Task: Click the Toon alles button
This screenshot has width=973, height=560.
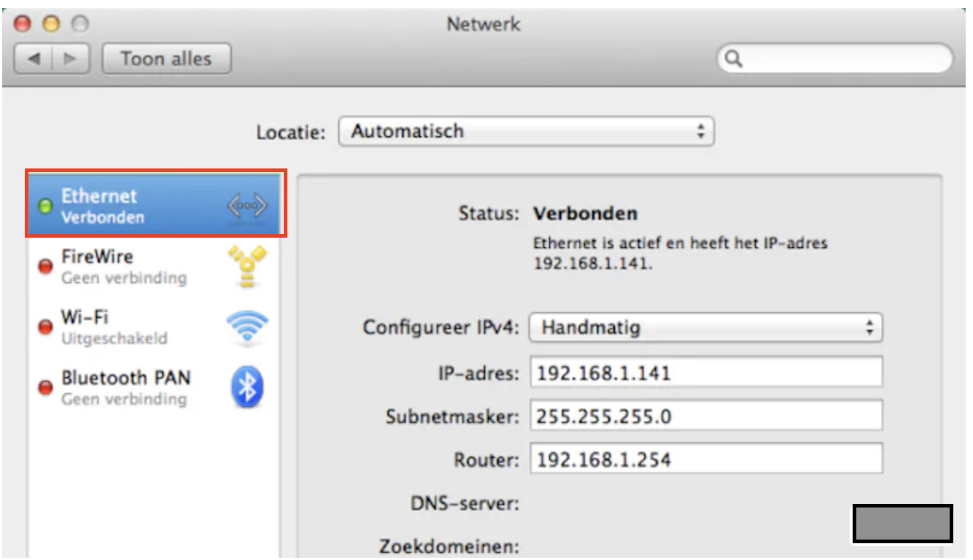Action: click(x=166, y=58)
